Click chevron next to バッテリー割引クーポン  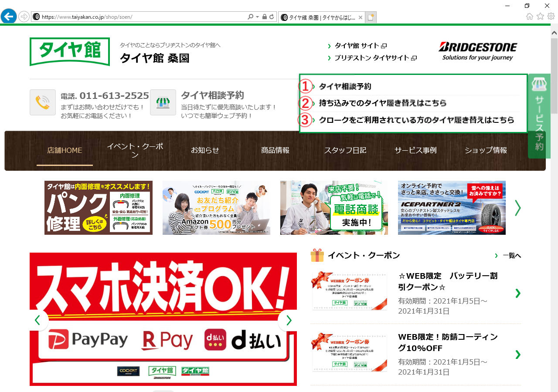(517, 293)
